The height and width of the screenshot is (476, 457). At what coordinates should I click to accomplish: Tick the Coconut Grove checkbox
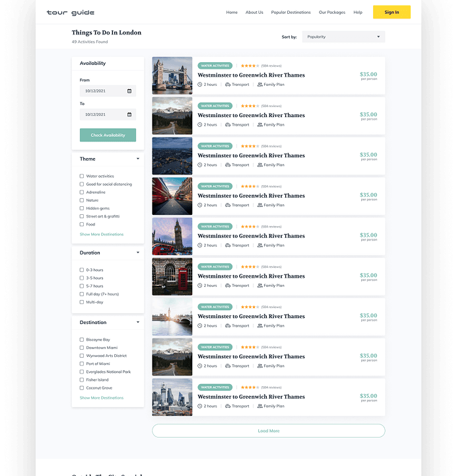click(82, 387)
